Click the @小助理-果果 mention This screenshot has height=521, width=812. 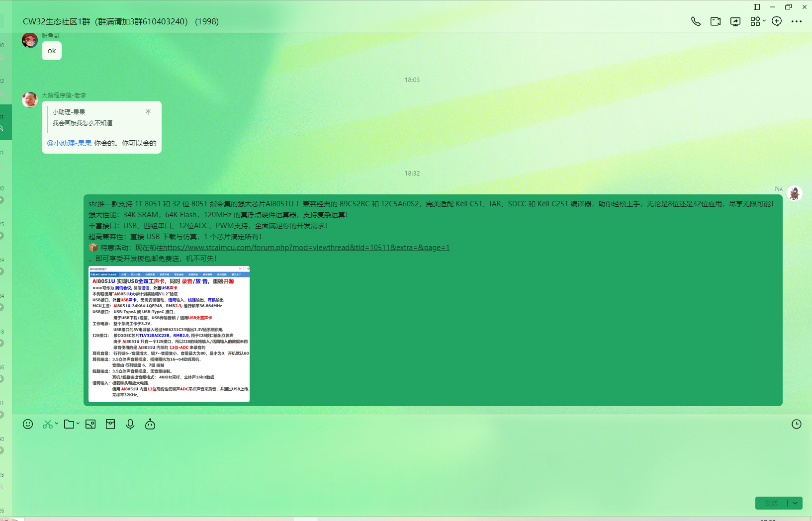click(x=69, y=143)
